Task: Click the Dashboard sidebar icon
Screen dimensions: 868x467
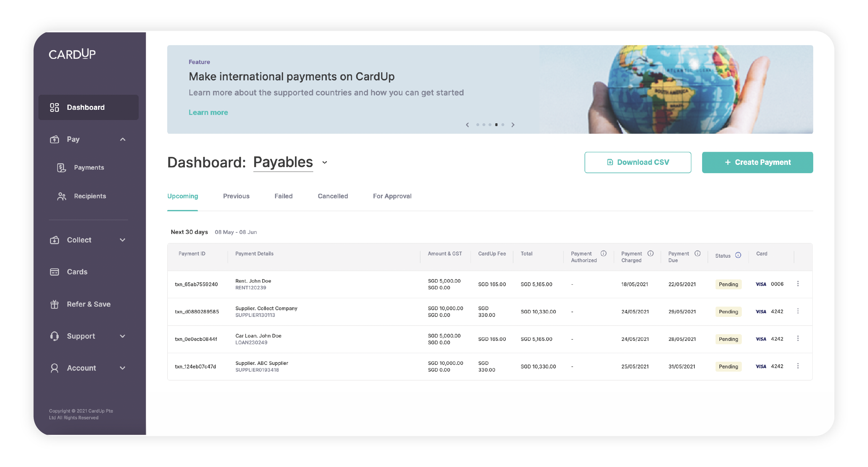Action: coord(56,107)
